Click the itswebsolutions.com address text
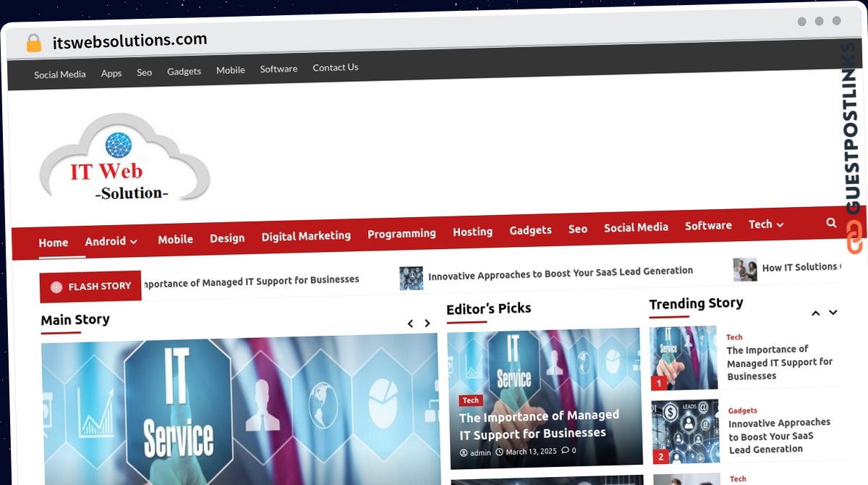This screenshot has width=868, height=485. [x=130, y=41]
